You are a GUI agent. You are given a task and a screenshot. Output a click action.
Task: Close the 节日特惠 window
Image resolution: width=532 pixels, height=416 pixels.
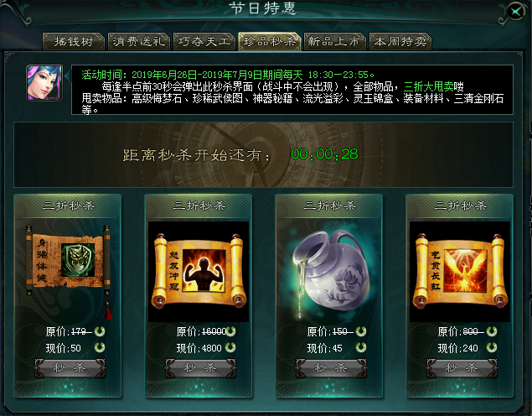516,12
